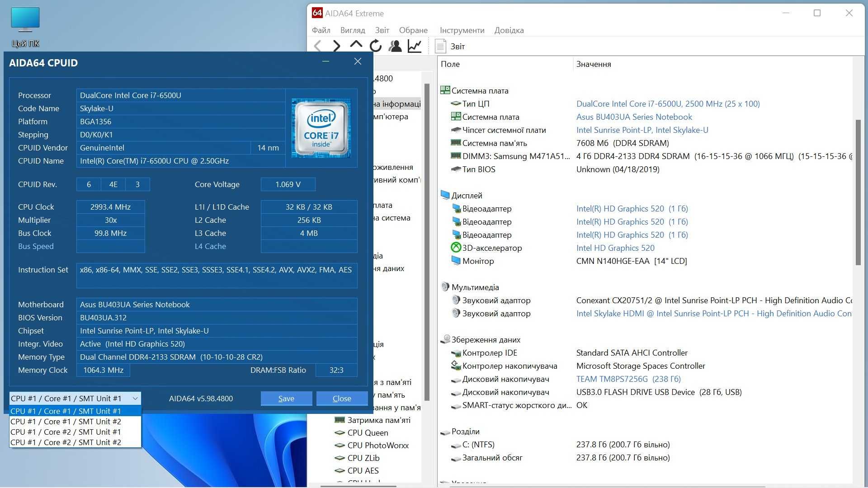Click the report pane vertical scrollbar

pos(858,192)
